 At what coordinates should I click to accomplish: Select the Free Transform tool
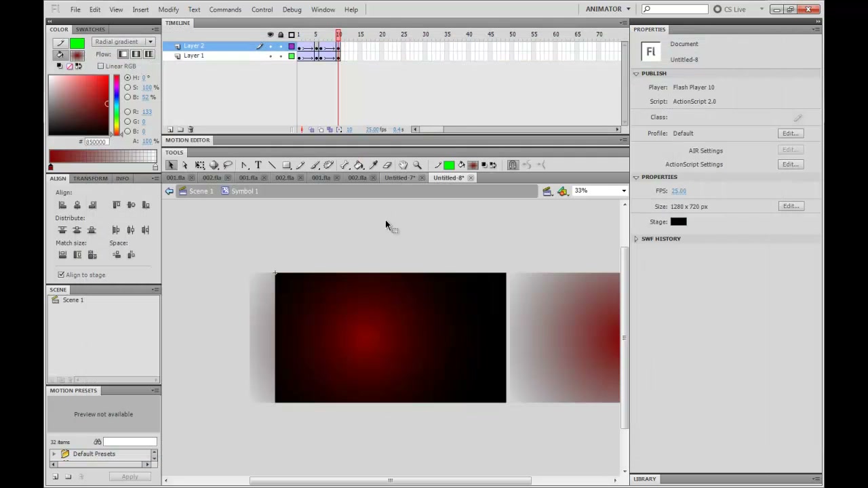(200, 165)
